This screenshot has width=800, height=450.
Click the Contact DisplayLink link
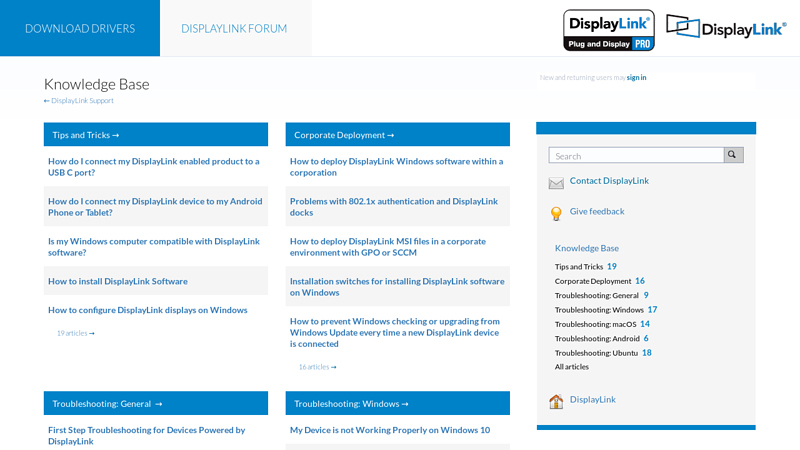(x=609, y=181)
